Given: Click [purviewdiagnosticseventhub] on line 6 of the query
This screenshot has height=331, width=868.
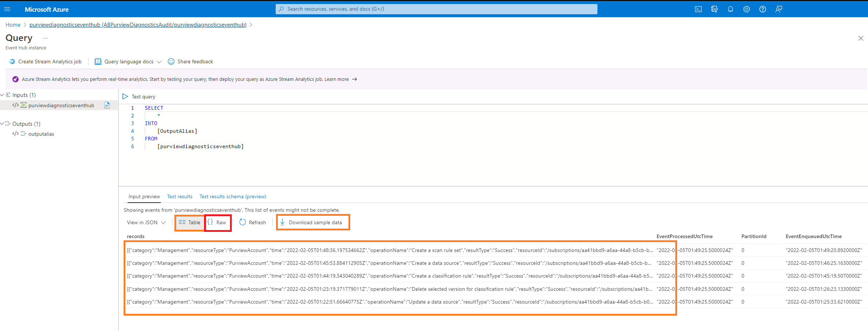Looking at the screenshot, I should point(200,146).
